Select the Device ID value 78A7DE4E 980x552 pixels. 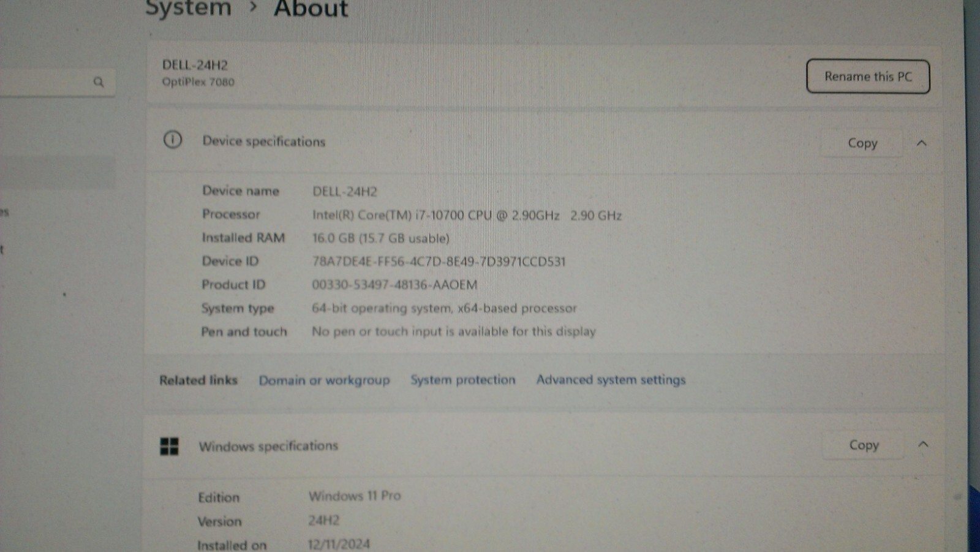[439, 262]
